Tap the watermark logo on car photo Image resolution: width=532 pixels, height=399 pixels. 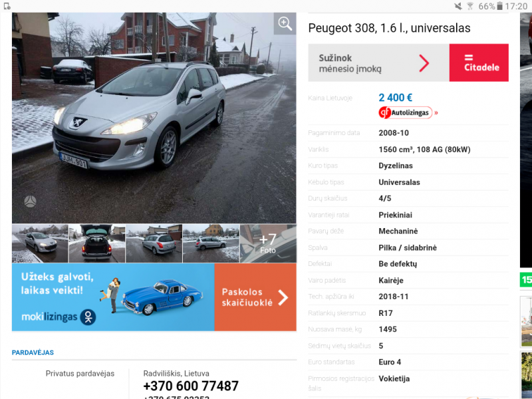pos(30,201)
